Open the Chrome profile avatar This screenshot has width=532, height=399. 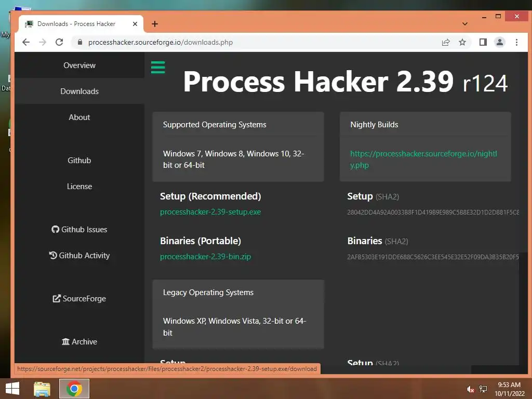pyautogui.click(x=499, y=42)
